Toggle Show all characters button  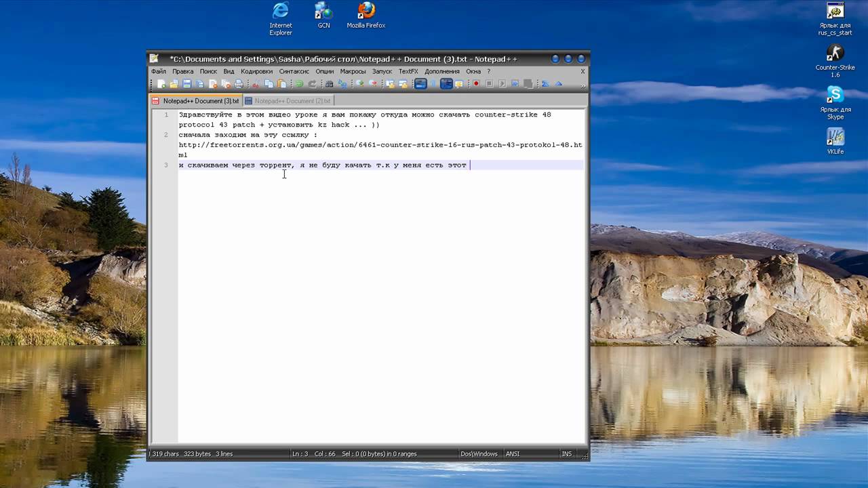pyautogui.click(x=433, y=84)
